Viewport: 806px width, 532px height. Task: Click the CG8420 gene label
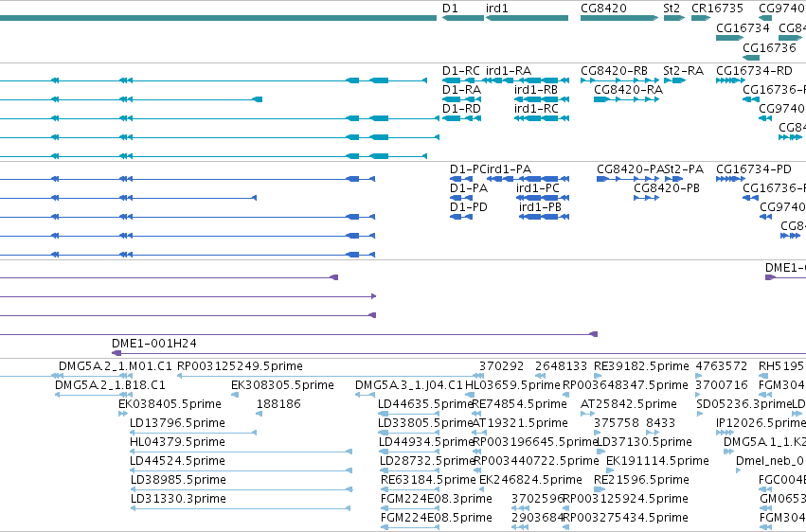pyautogui.click(x=603, y=9)
